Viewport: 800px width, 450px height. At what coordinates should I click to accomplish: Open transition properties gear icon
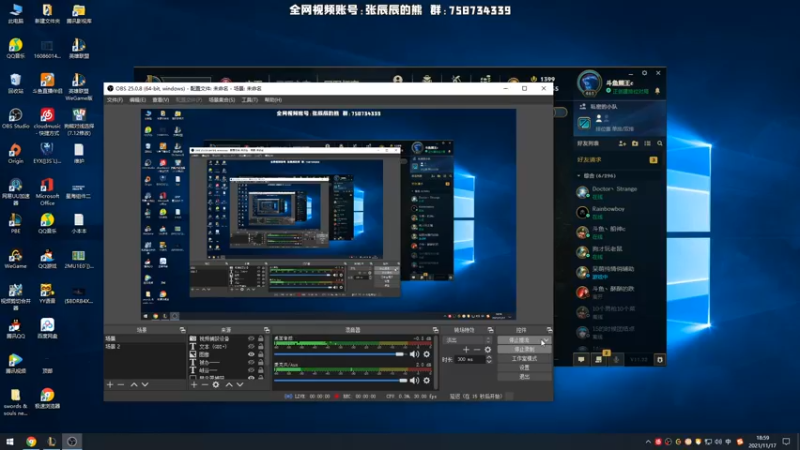488,349
